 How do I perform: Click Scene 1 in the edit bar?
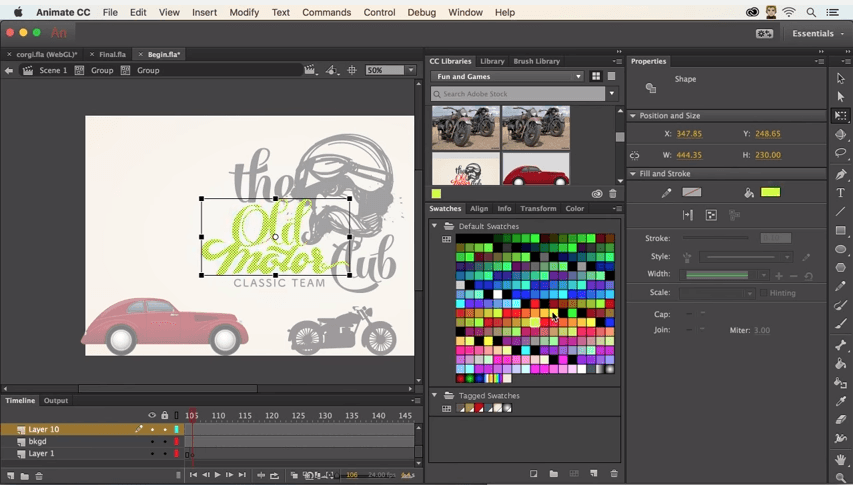[x=53, y=71]
